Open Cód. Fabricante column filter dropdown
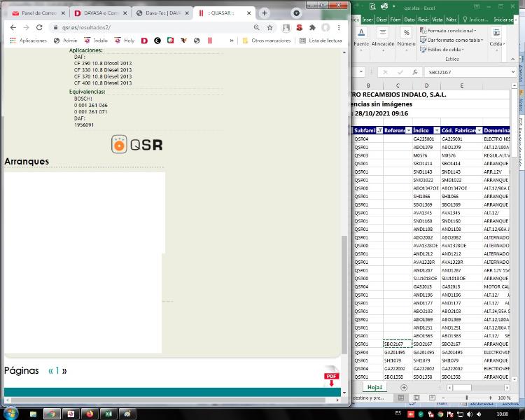 coord(479,130)
